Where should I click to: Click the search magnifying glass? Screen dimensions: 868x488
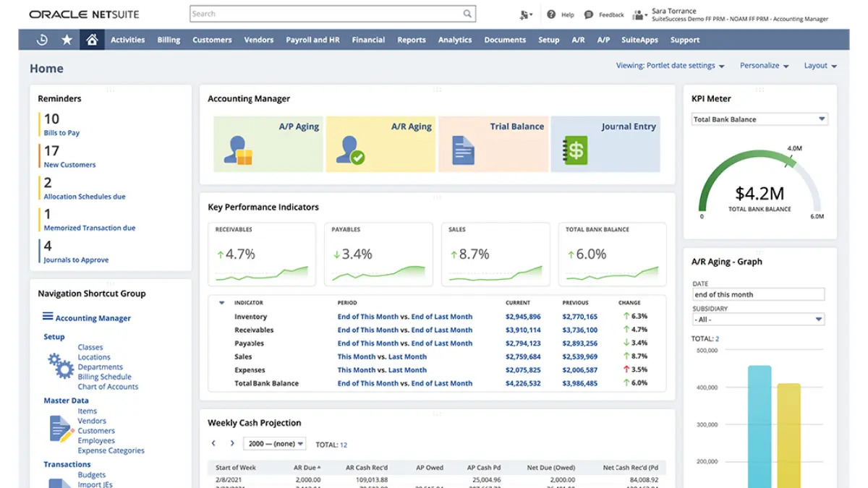[x=467, y=13]
